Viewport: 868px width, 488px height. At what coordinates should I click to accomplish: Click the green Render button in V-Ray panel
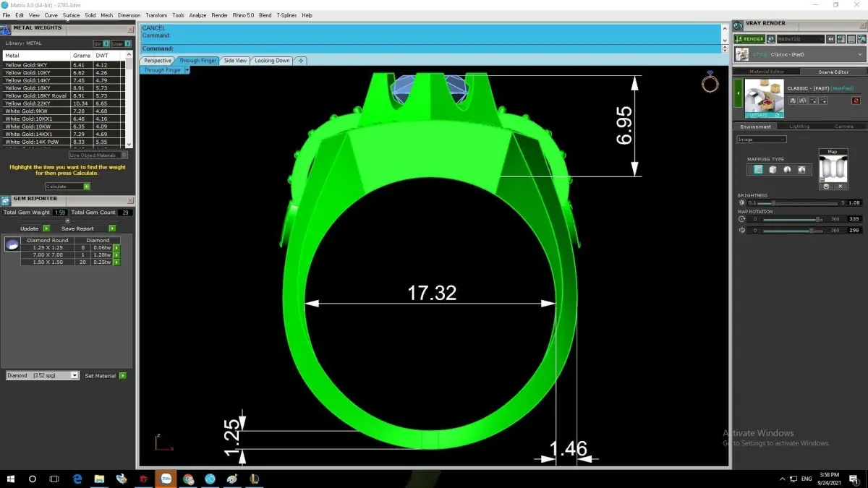(749, 39)
